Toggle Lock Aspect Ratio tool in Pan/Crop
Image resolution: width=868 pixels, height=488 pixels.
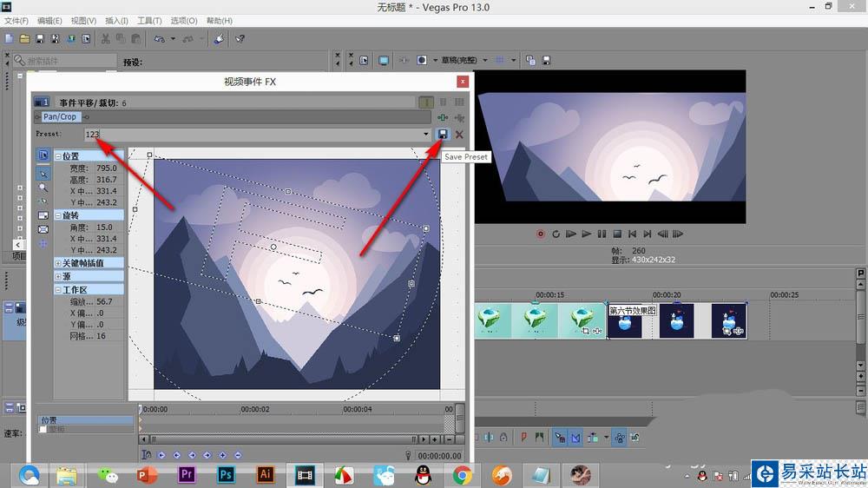coord(43,215)
